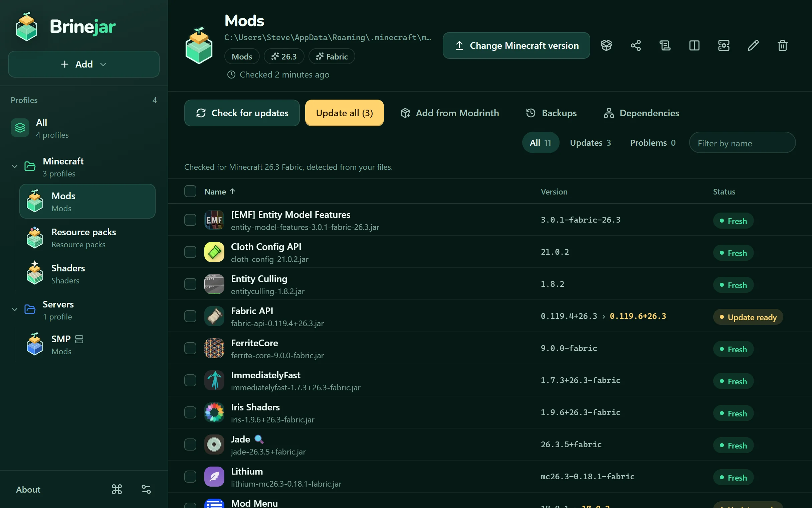Select Shaders profile in sidebar
Image resolution: width=812 pixels, height=508 pixels.
point(87,274)
